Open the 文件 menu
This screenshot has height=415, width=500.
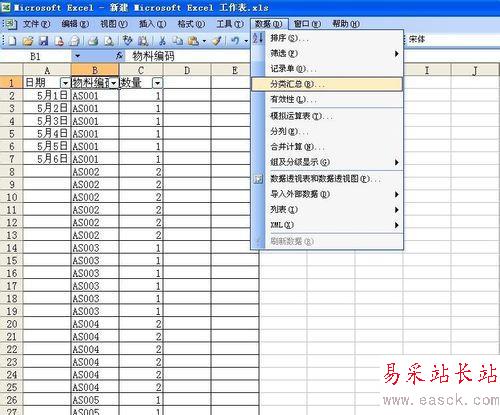point(37,24)
